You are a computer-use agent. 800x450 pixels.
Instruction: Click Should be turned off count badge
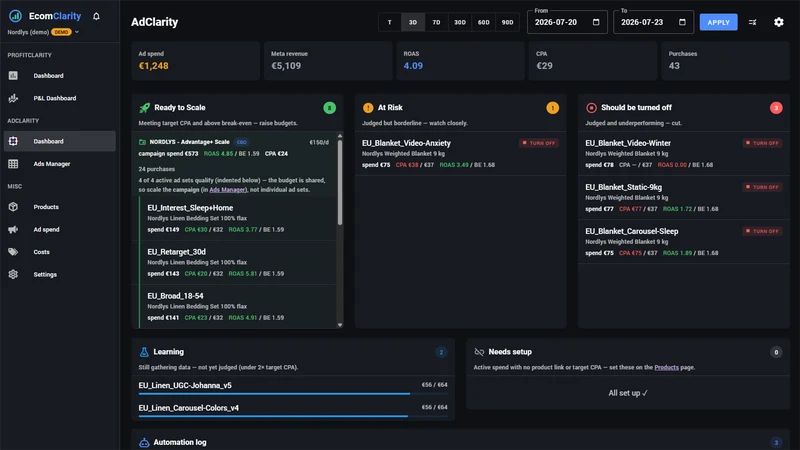coord(776,108)
